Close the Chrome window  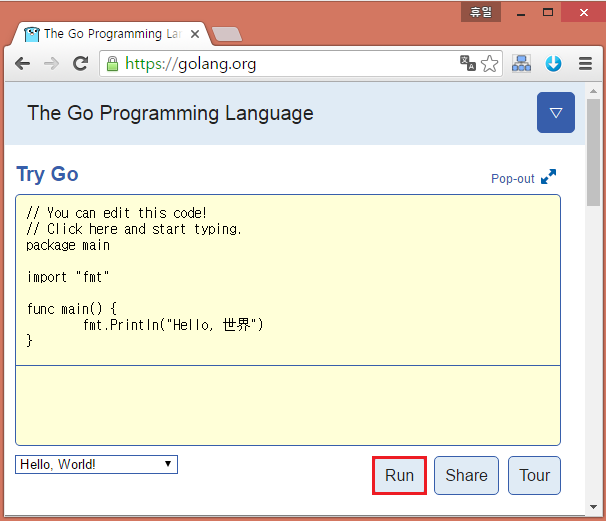coord(584,12)
